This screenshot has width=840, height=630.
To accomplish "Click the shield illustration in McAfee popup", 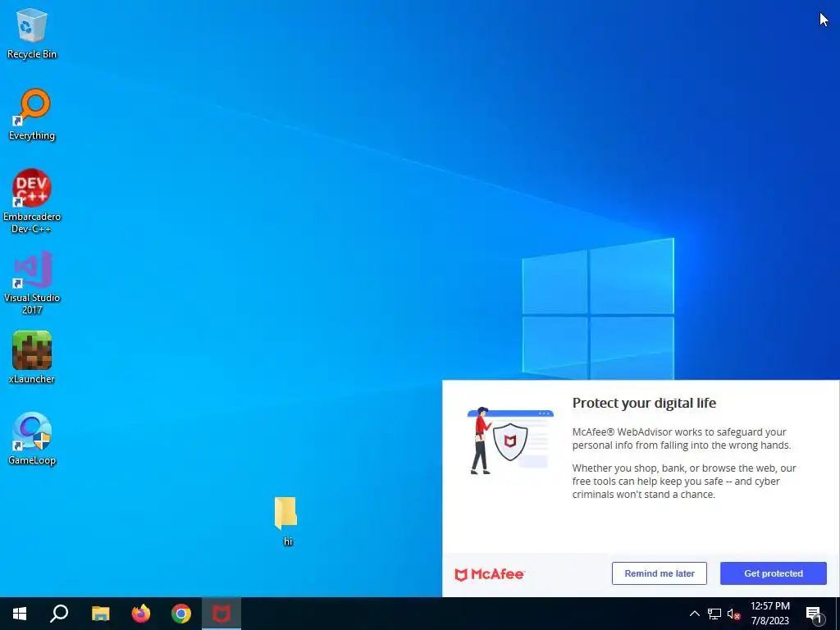I will (x=510, y=441).
